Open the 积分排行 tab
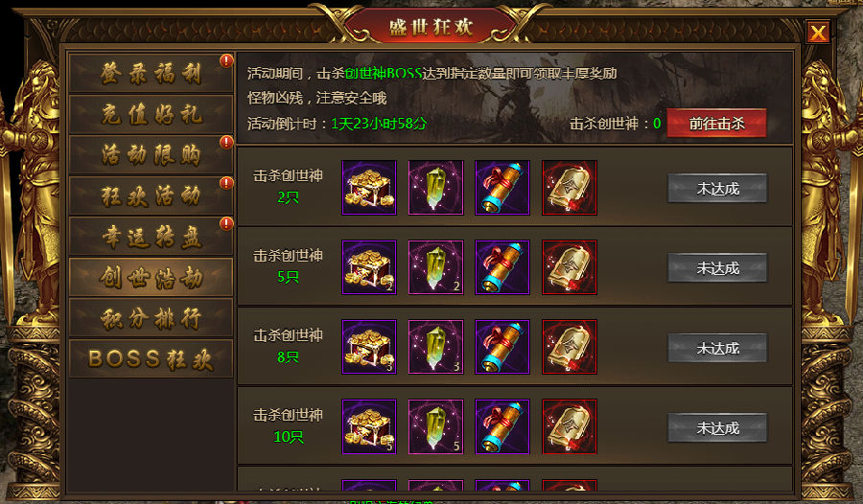 (151, 318)
